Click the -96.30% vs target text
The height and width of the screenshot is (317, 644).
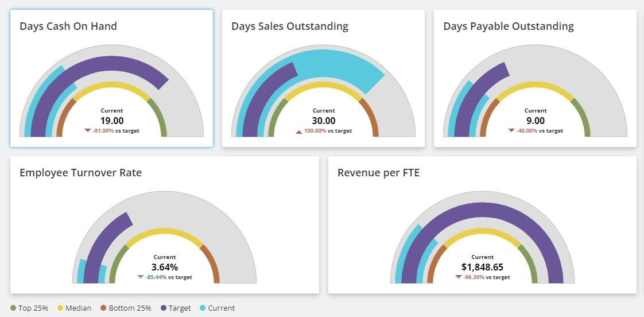point(487,277)
